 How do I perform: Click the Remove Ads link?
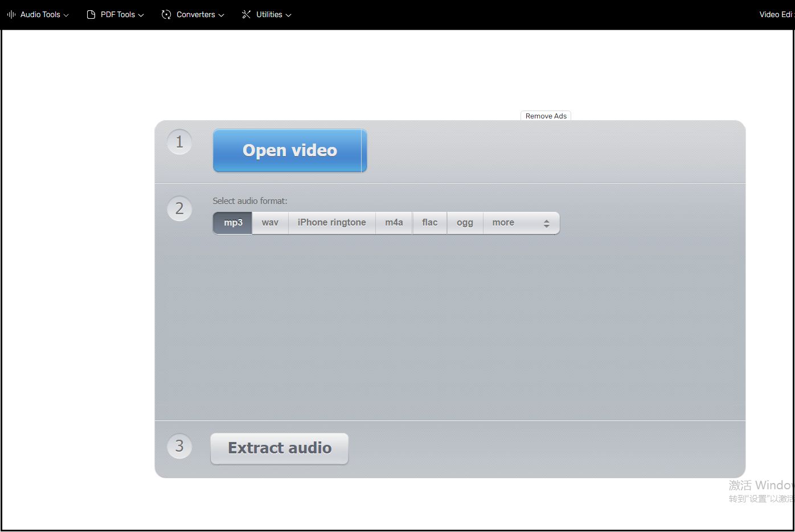pos(546,116)
